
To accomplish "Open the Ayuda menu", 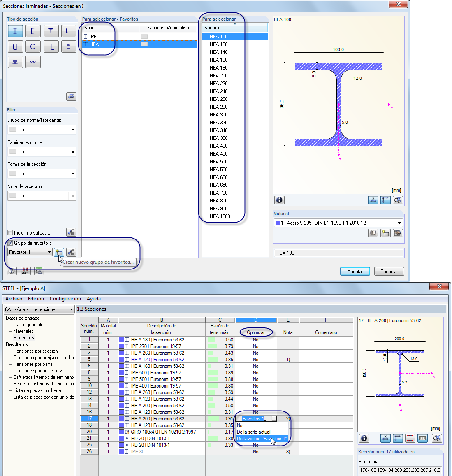I will (93, 299).
